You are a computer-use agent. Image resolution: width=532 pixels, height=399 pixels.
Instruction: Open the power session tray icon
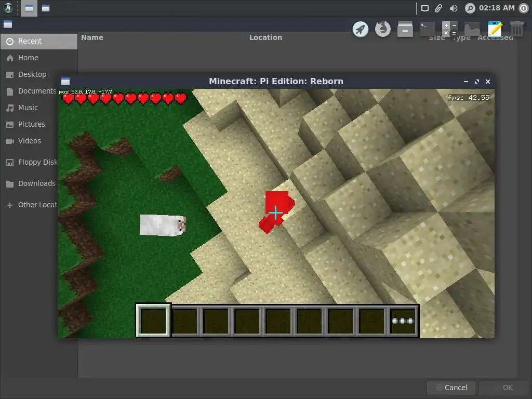[524, 8]
